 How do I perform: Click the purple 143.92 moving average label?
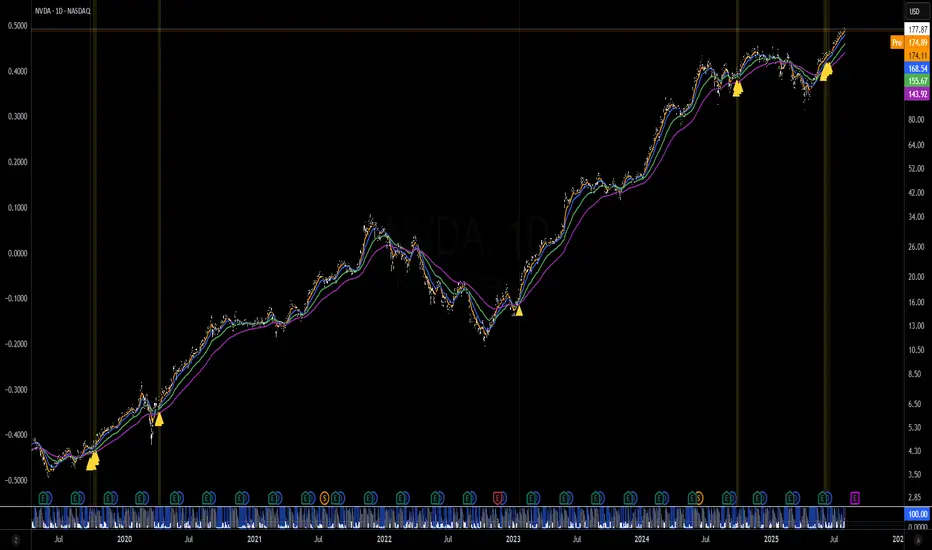(x=917, y=94)
